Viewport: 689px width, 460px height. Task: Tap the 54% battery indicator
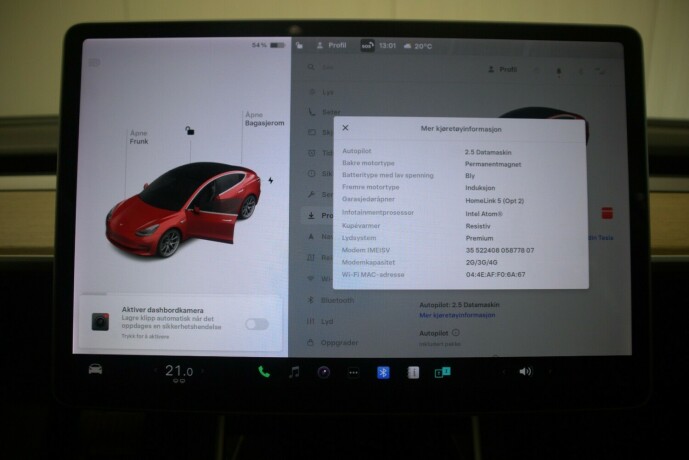click(x=268, y=45)
